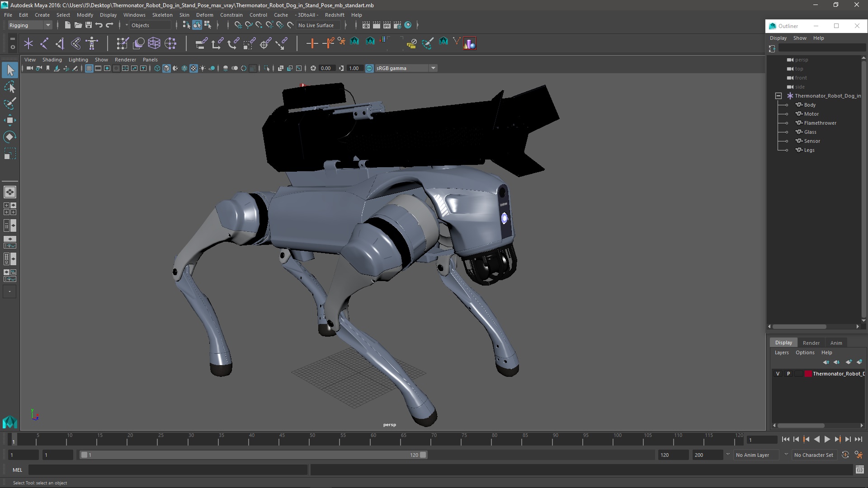Toggle sRGB color management ON button
Screen dimensions: 868x488
[369, 68]
